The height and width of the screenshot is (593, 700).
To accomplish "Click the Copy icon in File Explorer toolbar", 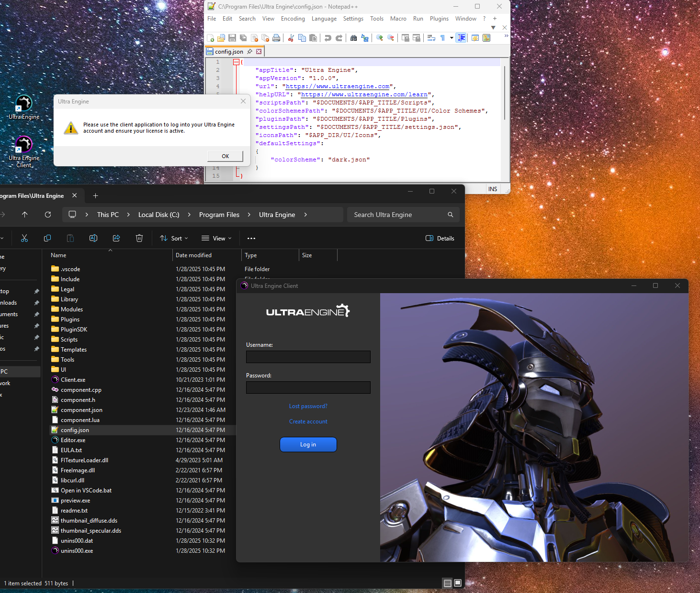I will (47, 238).
